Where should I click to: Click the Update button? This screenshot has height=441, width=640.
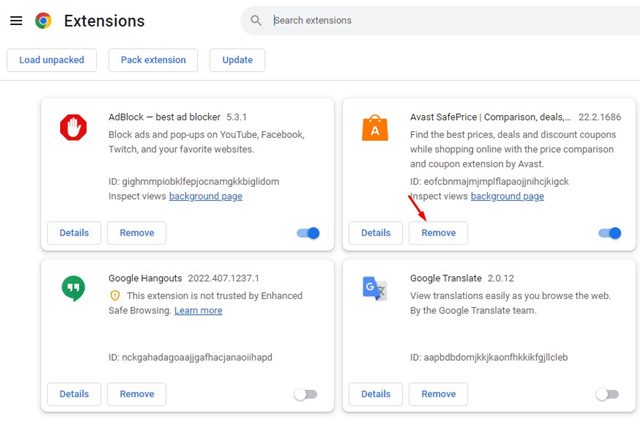(x=237, y=60)
